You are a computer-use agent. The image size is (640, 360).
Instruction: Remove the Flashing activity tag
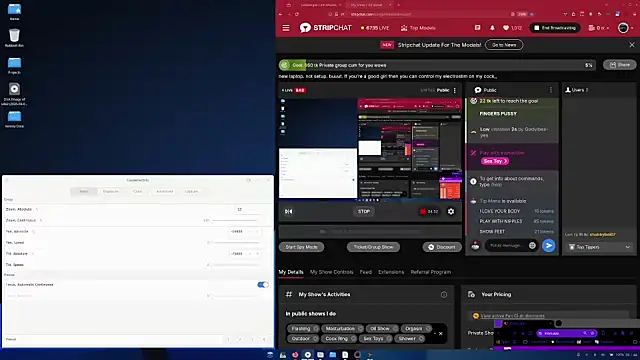click(316, 329)
